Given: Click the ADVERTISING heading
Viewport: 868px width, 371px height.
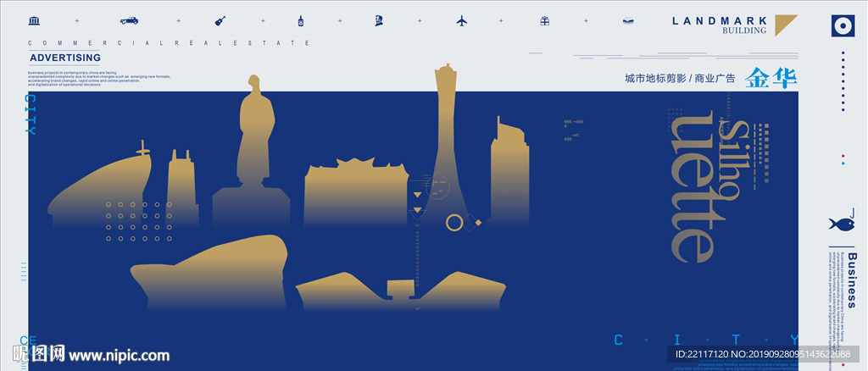Looking at the screenshot, I should click(65, 58).
